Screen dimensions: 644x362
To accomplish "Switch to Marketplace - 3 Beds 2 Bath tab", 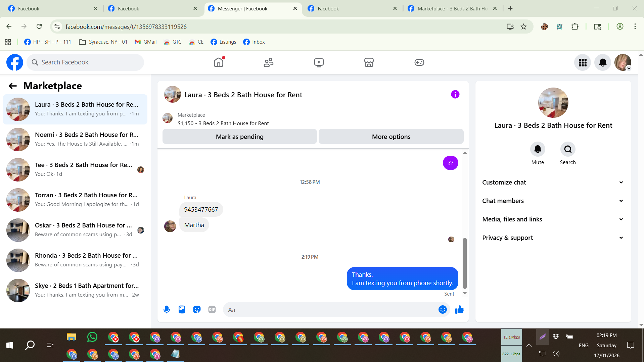I will [x=452, y=9].
